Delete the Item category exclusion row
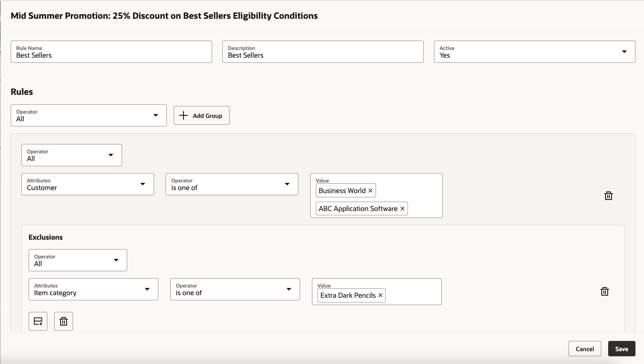This screenshot has width=644, height=364. pyautogui.click(x=605, y=291)
